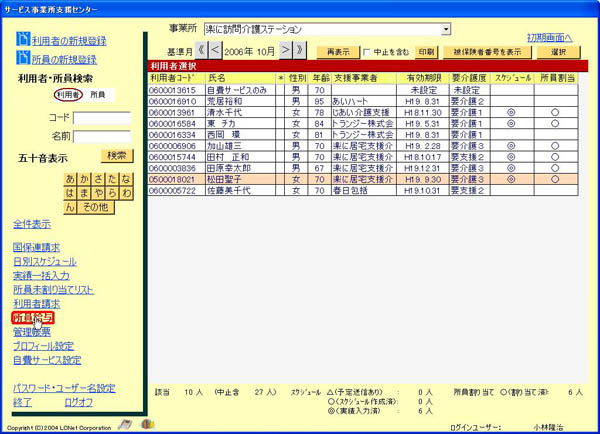Click the 検索 search button

click(117, 156)
